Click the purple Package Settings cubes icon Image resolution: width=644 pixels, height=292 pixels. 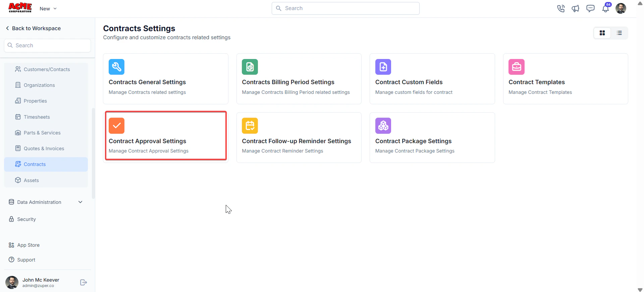[383, 126]
